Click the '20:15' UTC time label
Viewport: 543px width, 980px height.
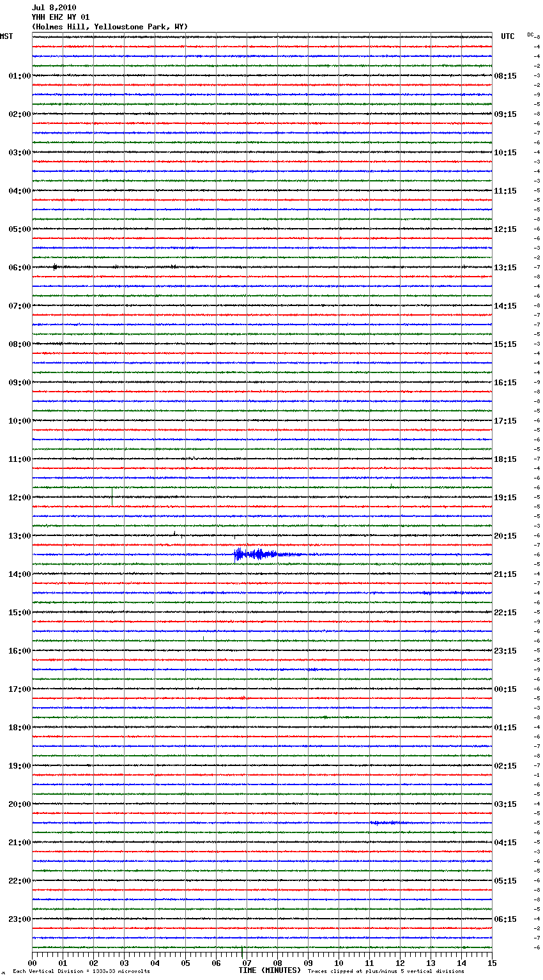click(505, 536)
